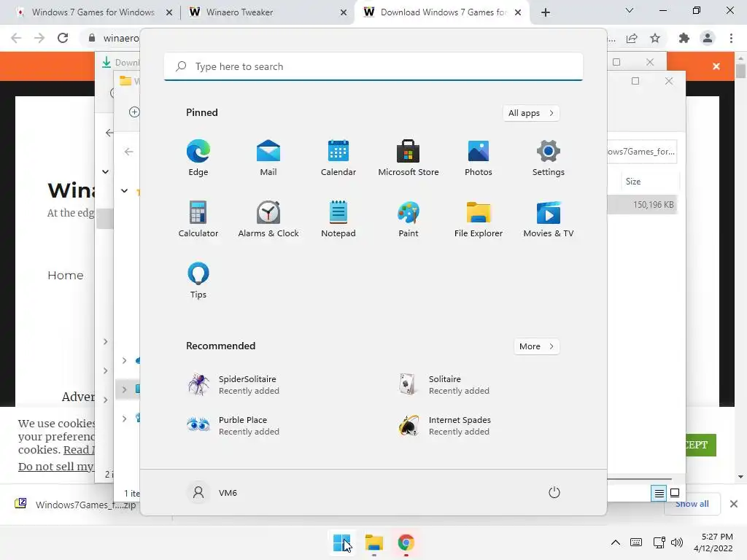Click Show all downloads in Chrome
This screenshot has height=560, width=747.
(692, 504)
